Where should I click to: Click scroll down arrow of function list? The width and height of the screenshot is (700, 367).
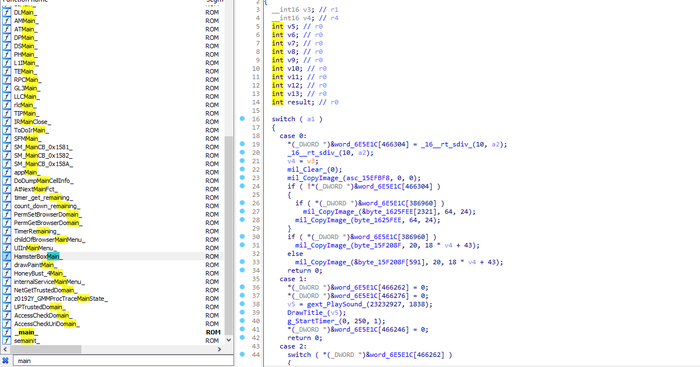[x=229, y=340]
